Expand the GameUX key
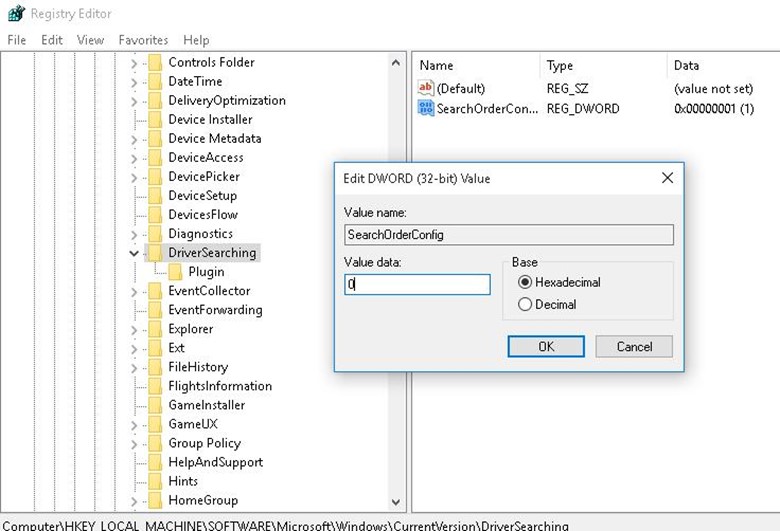Screen dimensions: 780x531 point(134,425)
